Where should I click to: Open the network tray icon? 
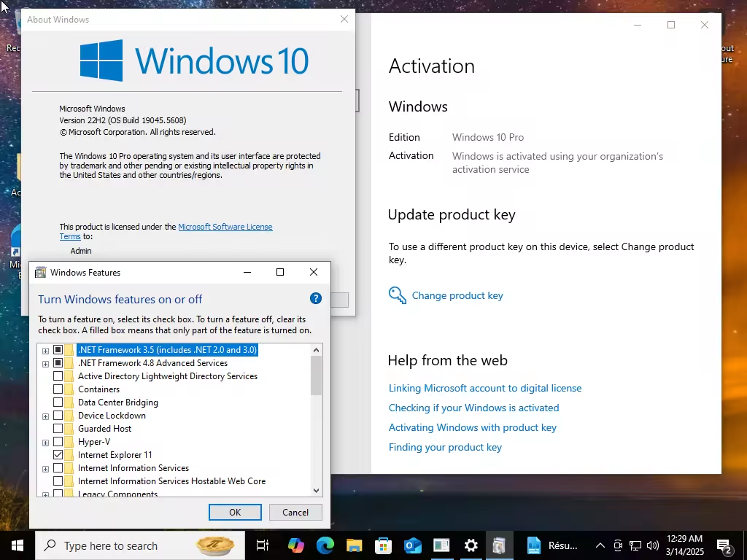635,545
